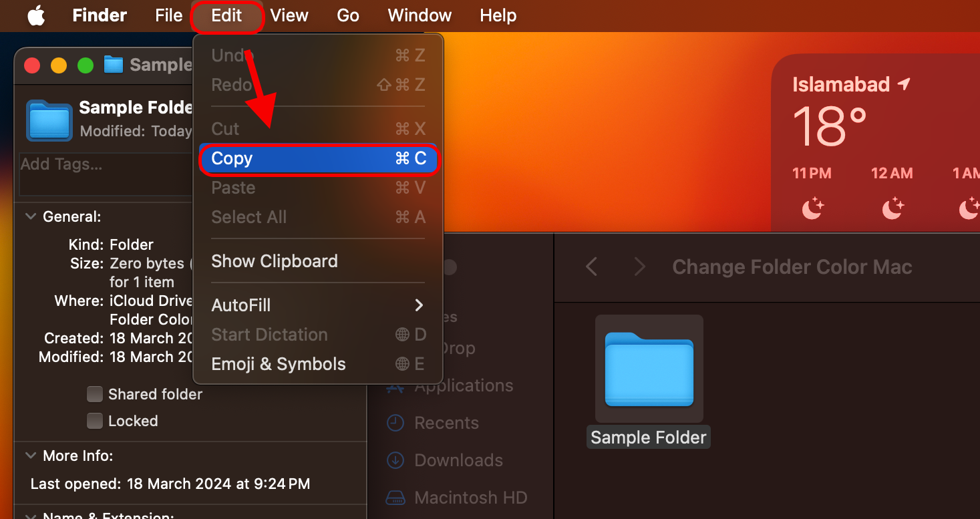
Task: Open the AutoFill submenu
Action: (318, 305)
